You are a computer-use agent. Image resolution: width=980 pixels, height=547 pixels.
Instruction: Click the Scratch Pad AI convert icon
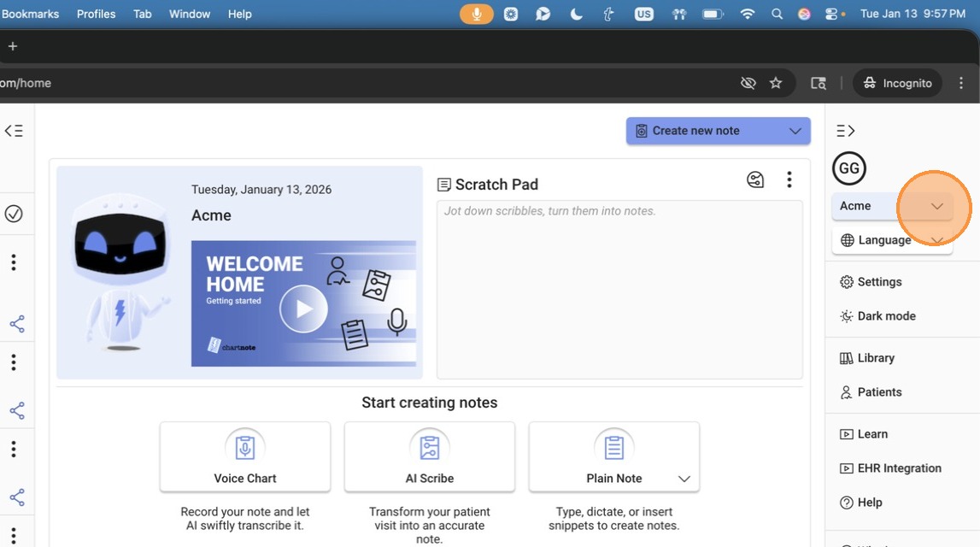point(755,180)
